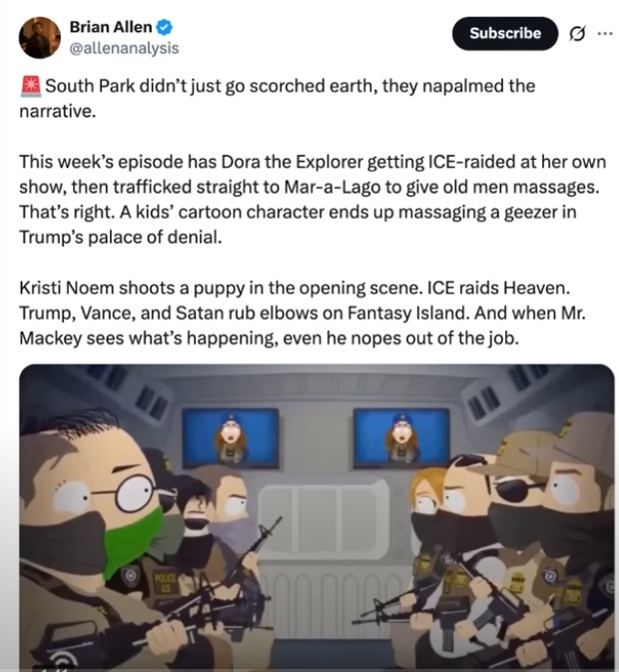Click the 'POLICE ICE' vest patch

163,584
